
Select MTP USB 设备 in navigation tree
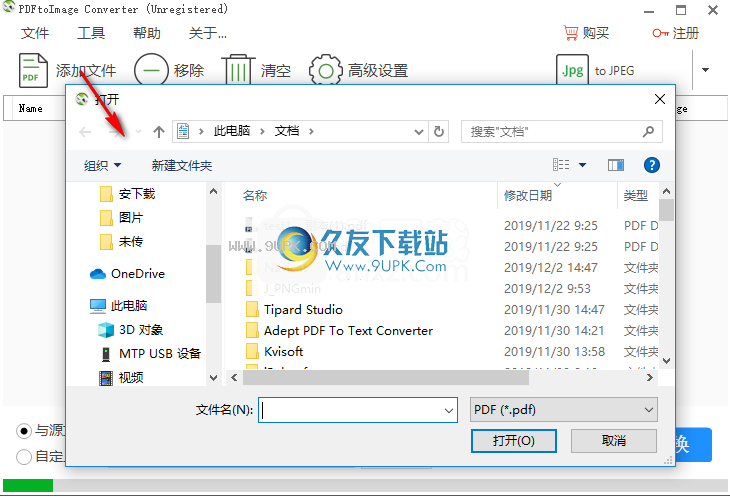(x=150, y=354)
